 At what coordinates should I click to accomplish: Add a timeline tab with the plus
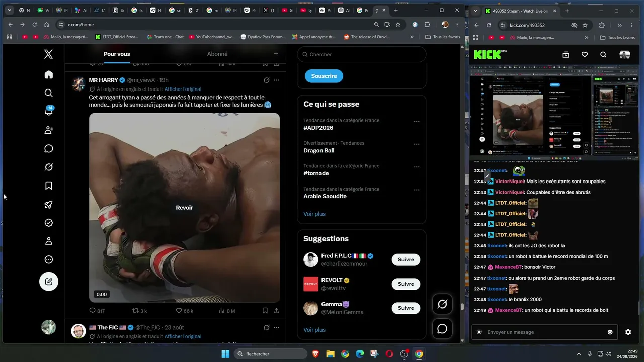(x=276, y=54)
